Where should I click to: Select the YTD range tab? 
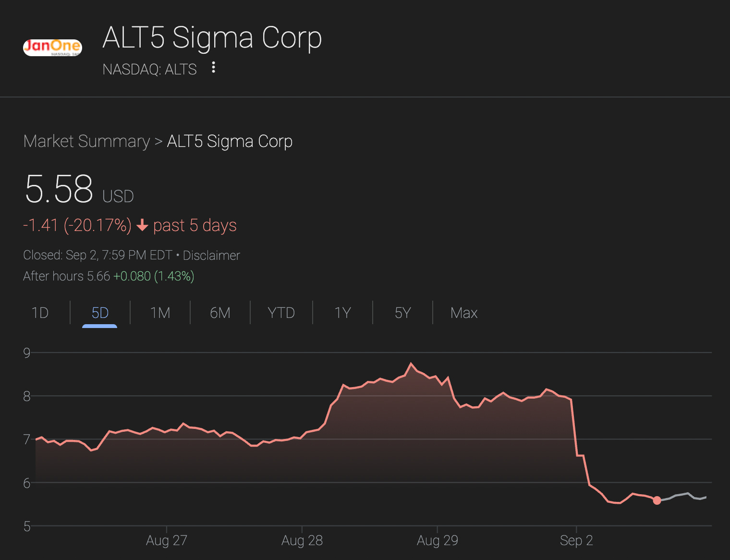click(x=281, y=313)
